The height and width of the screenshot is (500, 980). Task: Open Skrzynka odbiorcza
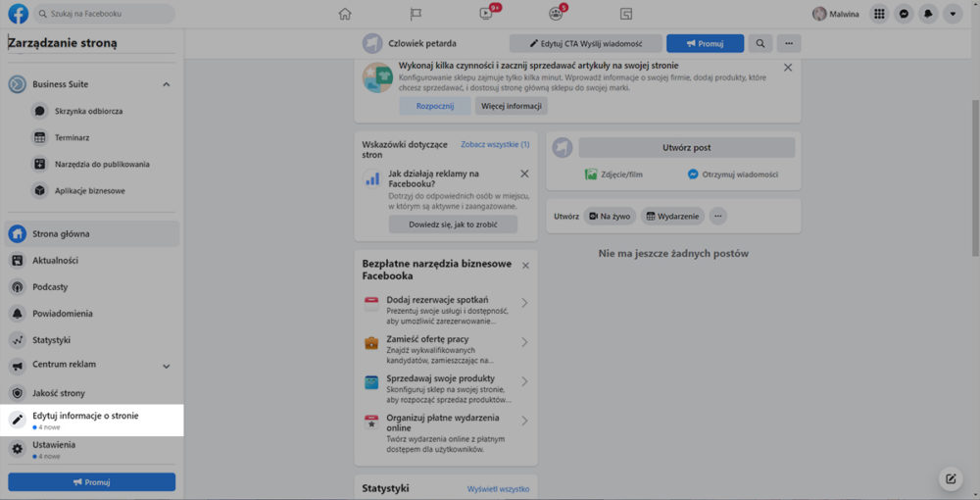[x=89, y=111]
